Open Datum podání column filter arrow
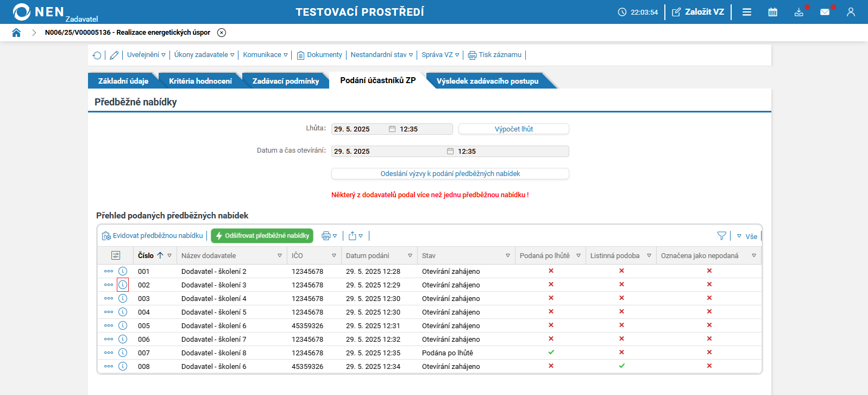The width and height of the screenshot is (868, 395). click(410, 255)
